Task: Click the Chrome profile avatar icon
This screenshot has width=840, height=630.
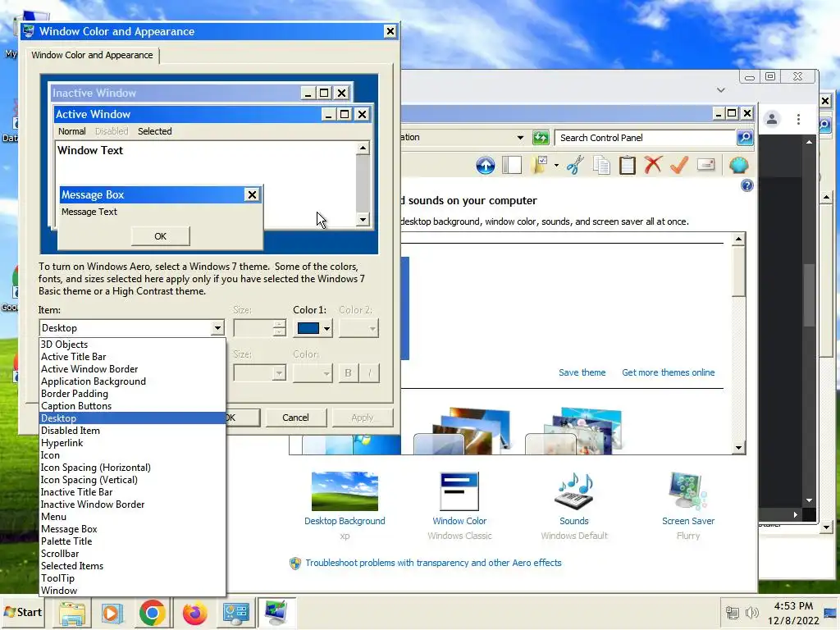Action: (x=771, y=119)
